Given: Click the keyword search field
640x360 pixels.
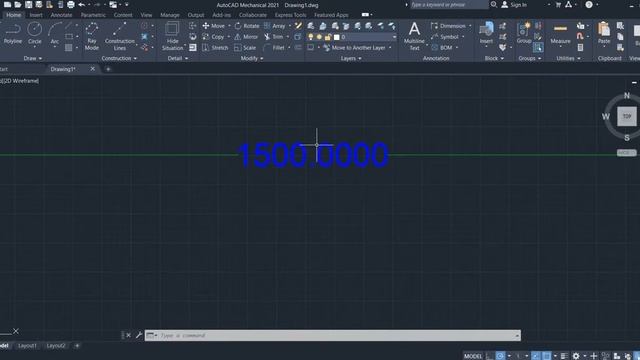Looking at the screenshot, I should 449,4.
